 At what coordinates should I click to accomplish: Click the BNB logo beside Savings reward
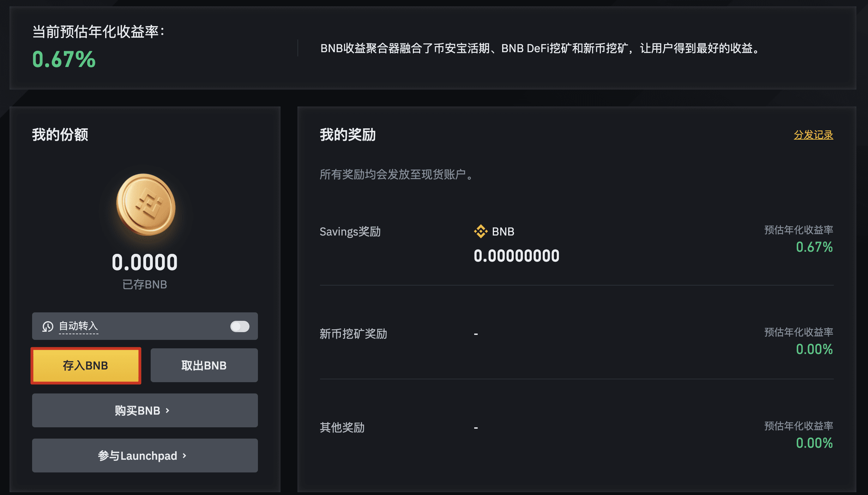tap(481, 232)
